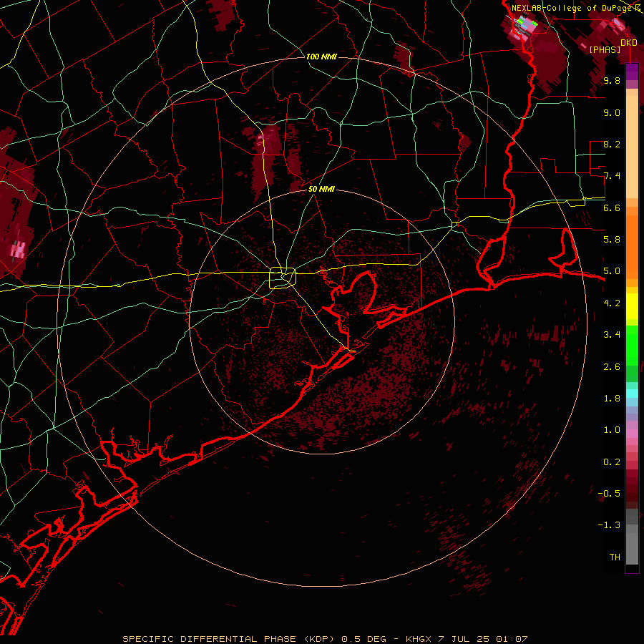Click the 9.0 color scale value

(612, 112)
